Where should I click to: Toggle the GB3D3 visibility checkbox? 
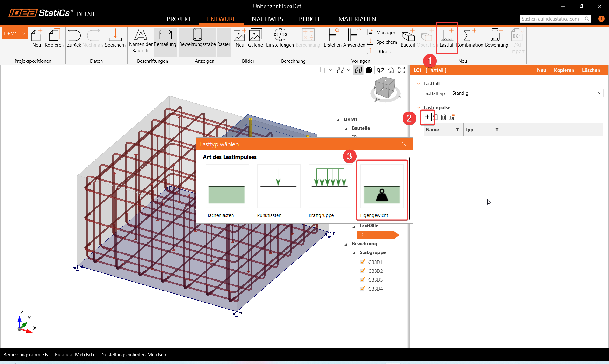pos(363,280)
